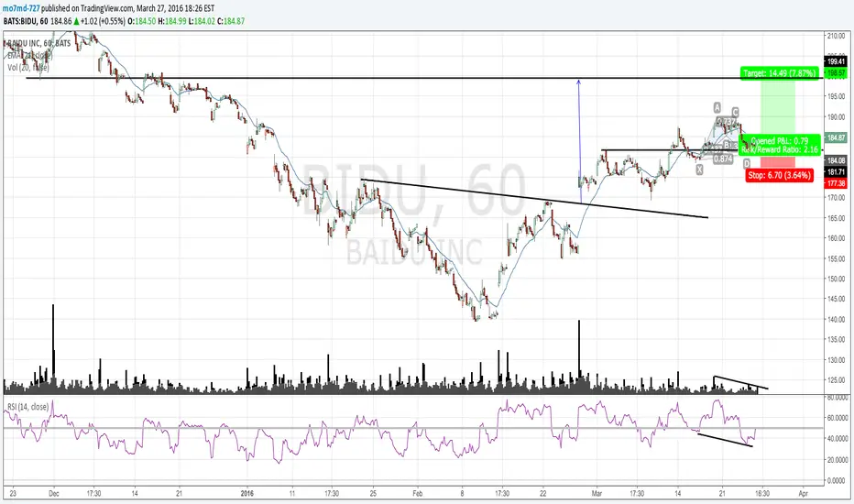This screenshot has width=854, height=504.
Task: Click the '16:30' label on time axis
Action: (762, 494)
